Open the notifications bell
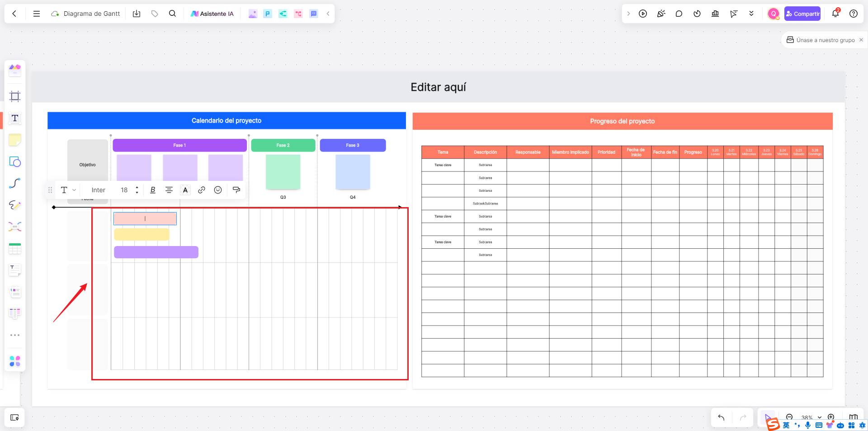Viewport: 868px width, 431px height. click(x=835, y=14)
